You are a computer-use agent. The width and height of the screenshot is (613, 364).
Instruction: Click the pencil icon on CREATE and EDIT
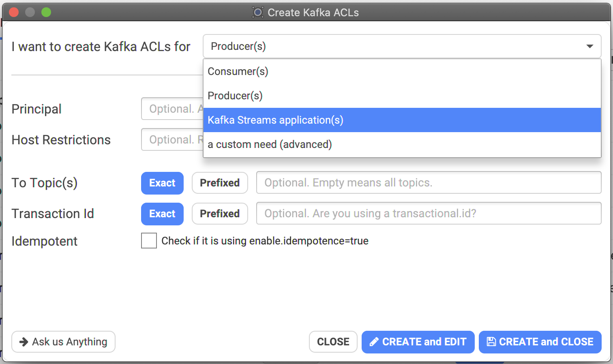(374, 342)
